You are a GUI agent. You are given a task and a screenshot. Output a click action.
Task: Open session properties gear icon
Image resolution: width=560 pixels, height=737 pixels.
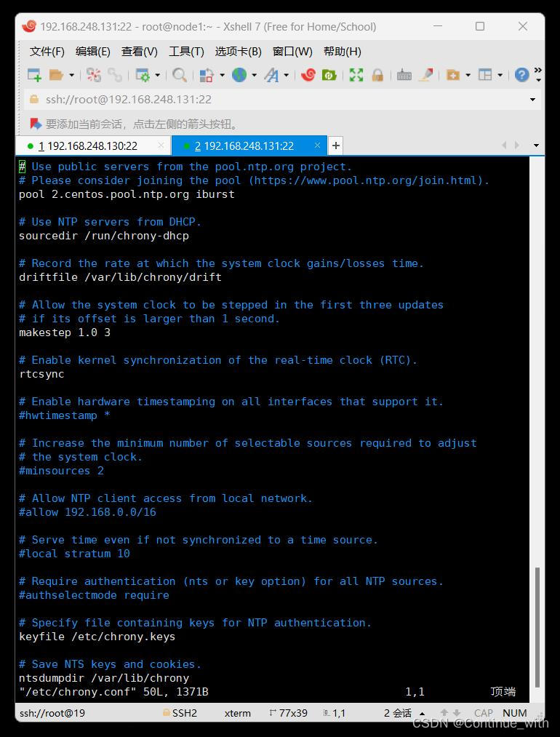click(143, 75)
